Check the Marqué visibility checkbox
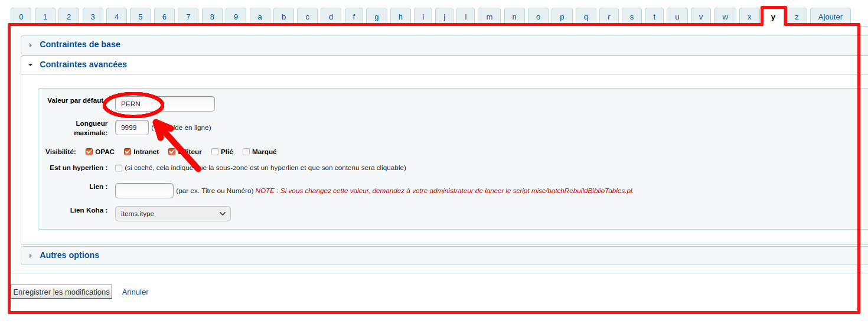This screenshot has height=333, width=868. click(246, 152)
